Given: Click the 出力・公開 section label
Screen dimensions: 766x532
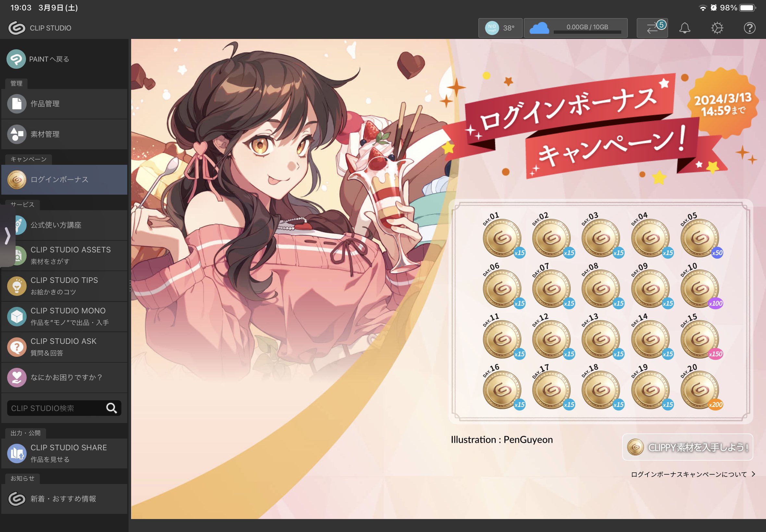Looking at the screenshot, I should coord(25,433).
